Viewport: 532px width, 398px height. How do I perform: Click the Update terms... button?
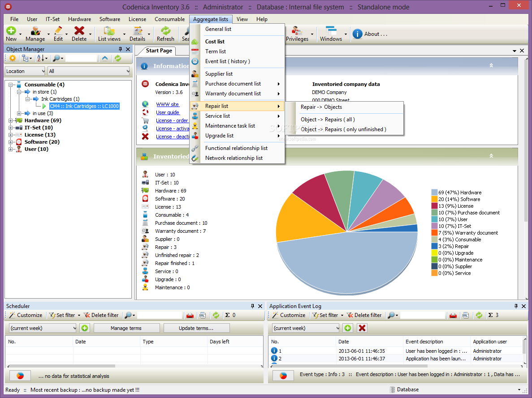pyautogui.click(x=196, y=328)
